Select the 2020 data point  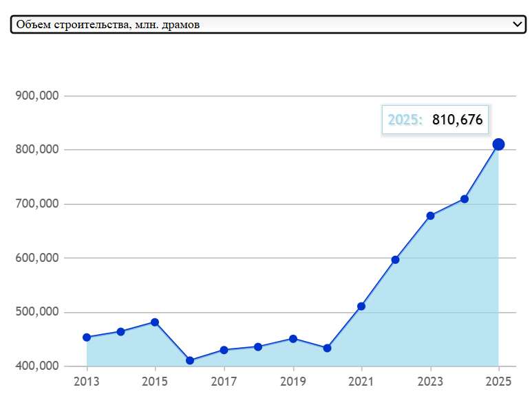click(x=327, y=349)
